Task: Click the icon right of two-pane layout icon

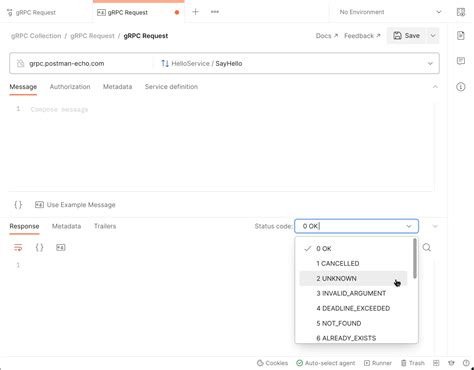Action: coord(451,363)
